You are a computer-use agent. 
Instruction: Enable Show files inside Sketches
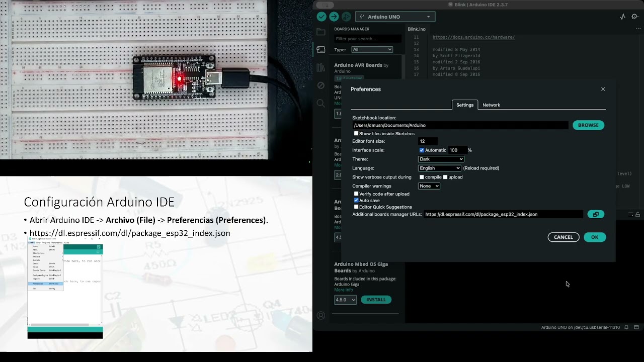[x=356, y=134]
